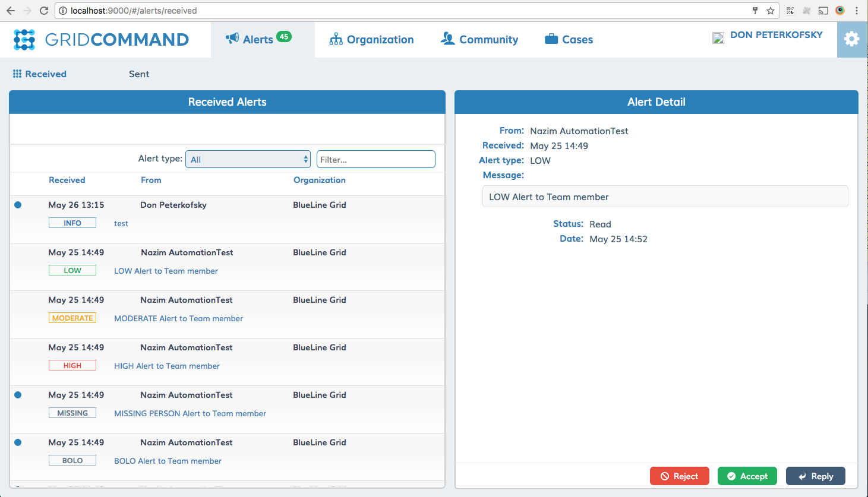Click in the Filter input field
Viewport: 868px width, 497px height.
(376, 159)
